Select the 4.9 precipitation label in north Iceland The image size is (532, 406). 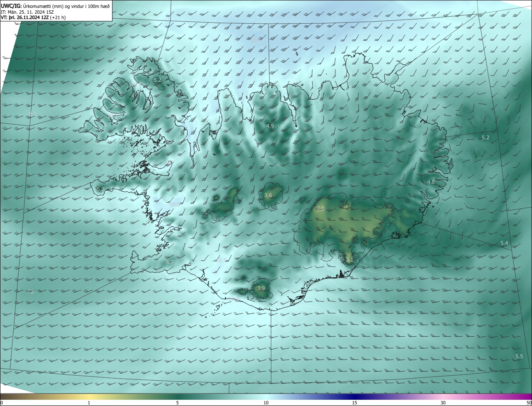(270, 126)
